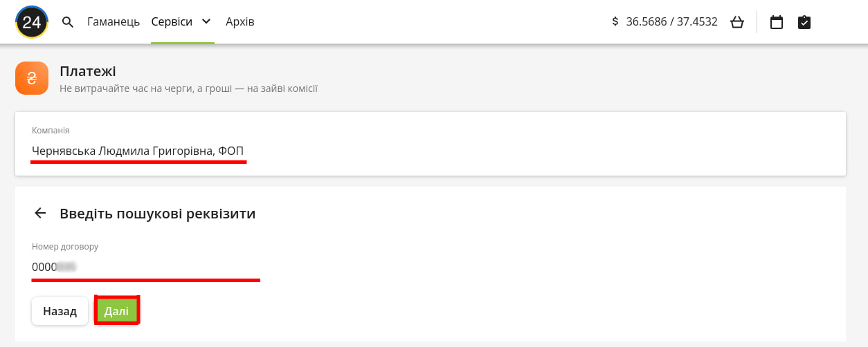The height and width of the screenshot is (347, 868).
Task: Click the subtitle text under Платежі
Action: (x=188, y=88)
